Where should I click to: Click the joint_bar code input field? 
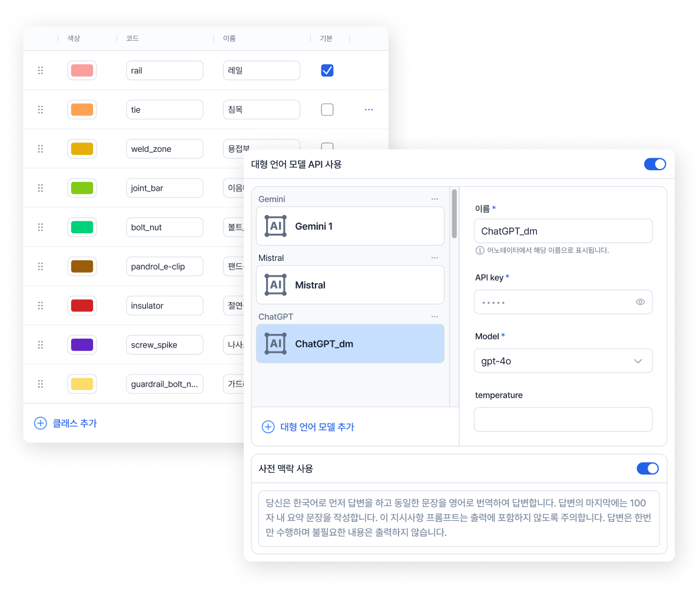[165, 188]
